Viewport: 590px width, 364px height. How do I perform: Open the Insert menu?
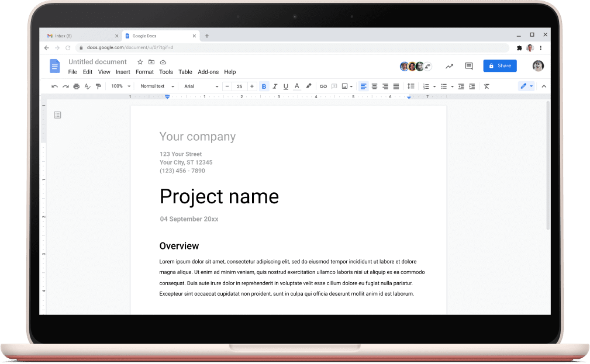click(123, 72)
